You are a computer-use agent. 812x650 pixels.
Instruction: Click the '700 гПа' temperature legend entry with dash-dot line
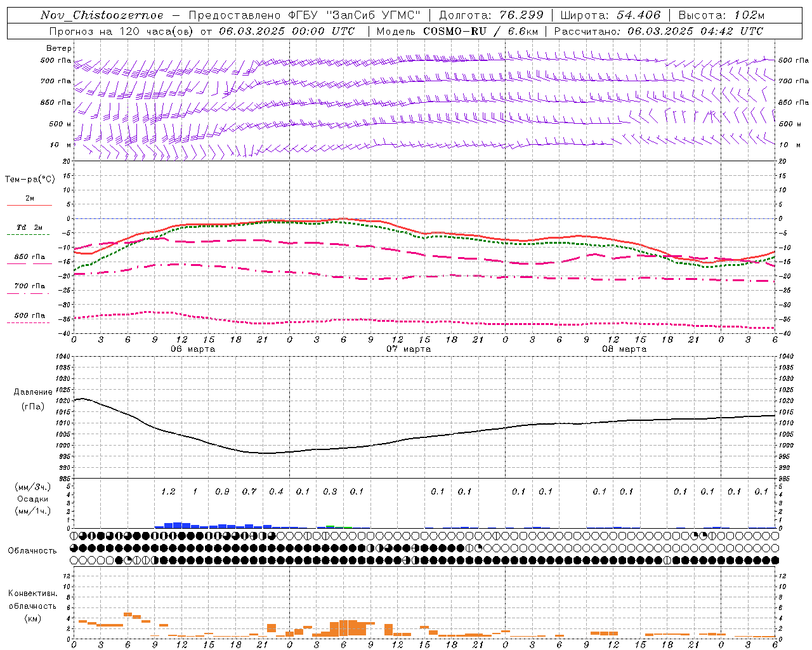[x=29, y=286]
